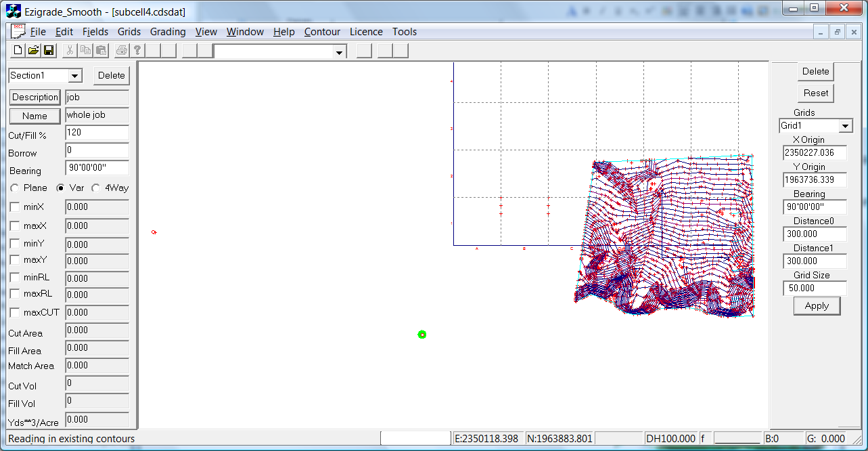
Task: Click the Print toolbar icon
Action: point(122,51)
